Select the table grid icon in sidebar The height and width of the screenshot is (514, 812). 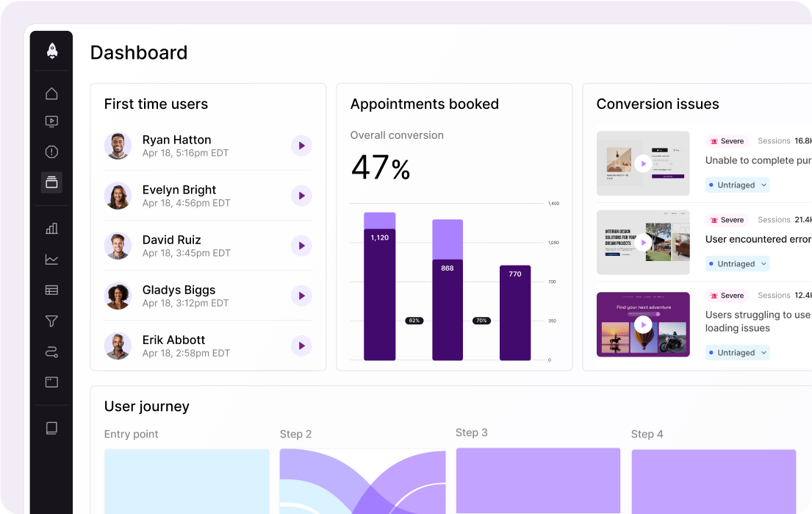[51, 290]
